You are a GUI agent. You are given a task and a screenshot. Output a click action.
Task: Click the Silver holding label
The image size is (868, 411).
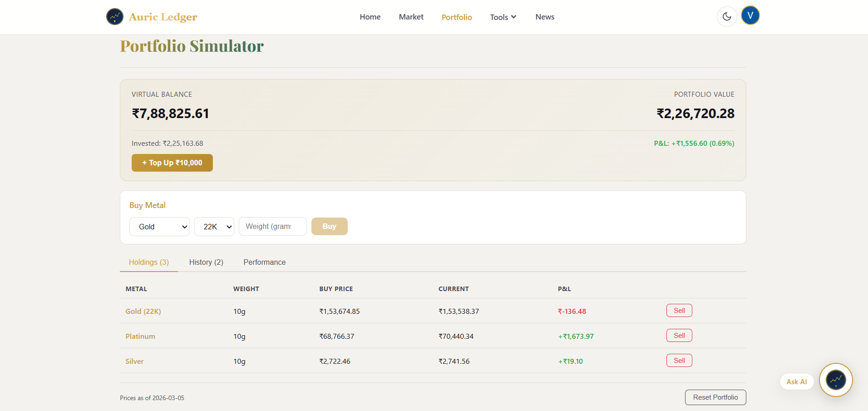[x=134, y=361]
